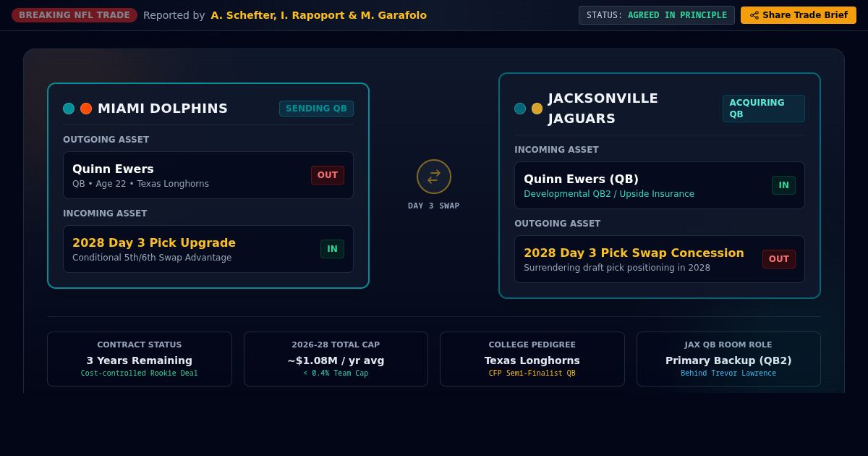Click reporter names A. Schefter, I. Rapoport & M. Garafolo

tap(319, 15)
